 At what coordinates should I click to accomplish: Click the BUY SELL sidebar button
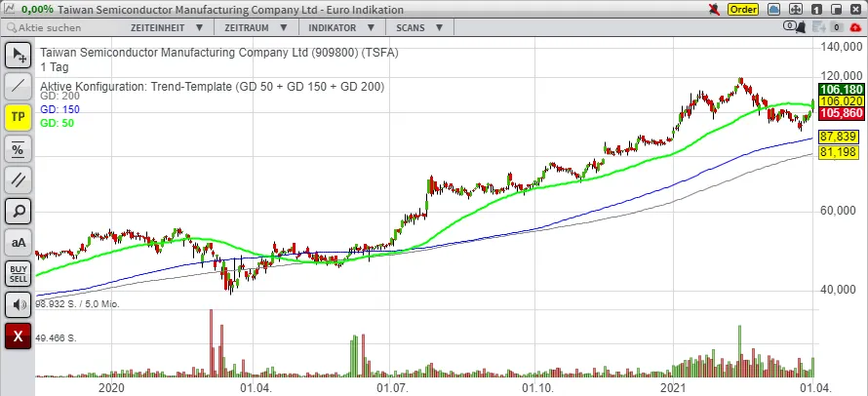tap(19, 274)
